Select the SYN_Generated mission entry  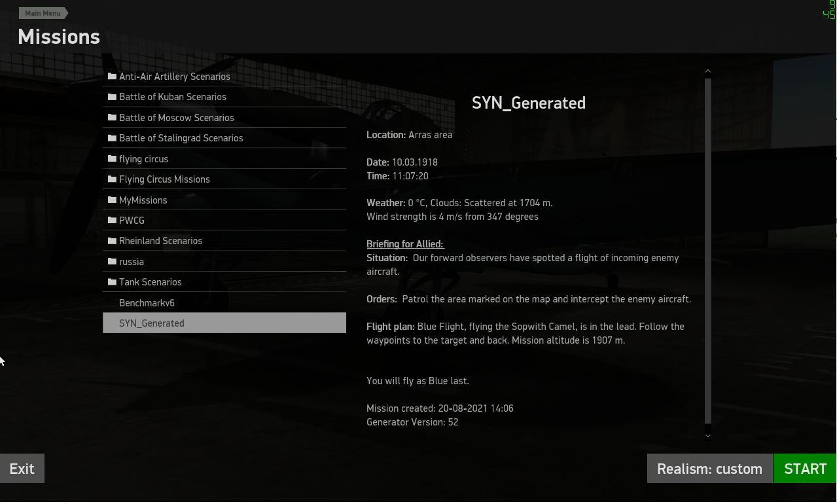point(224,323)
